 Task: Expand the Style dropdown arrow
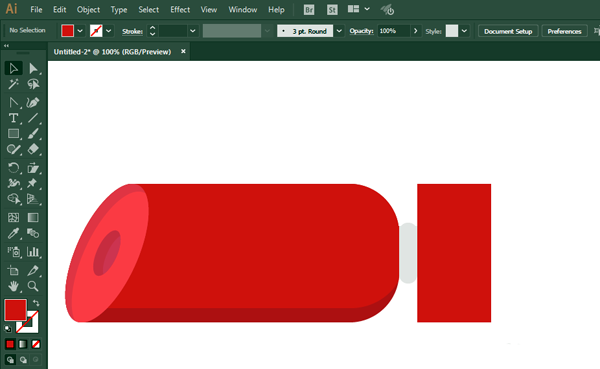pos(464,31)
